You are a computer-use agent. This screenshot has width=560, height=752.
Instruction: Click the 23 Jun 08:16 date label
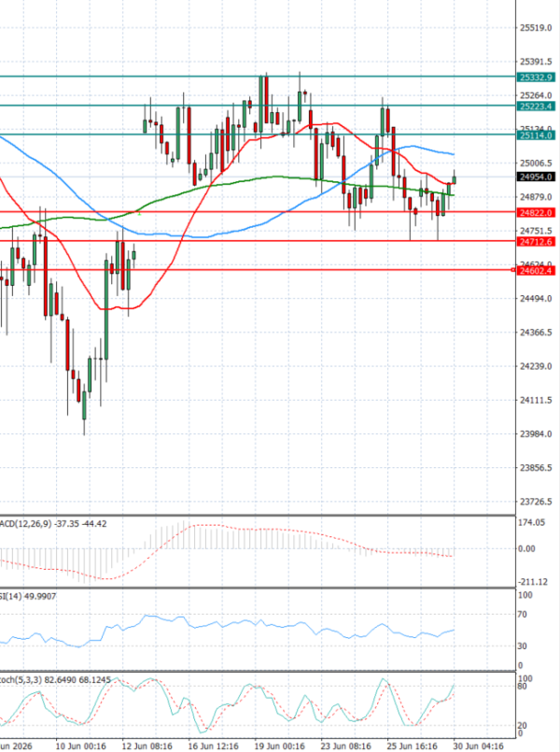point(346,746)
